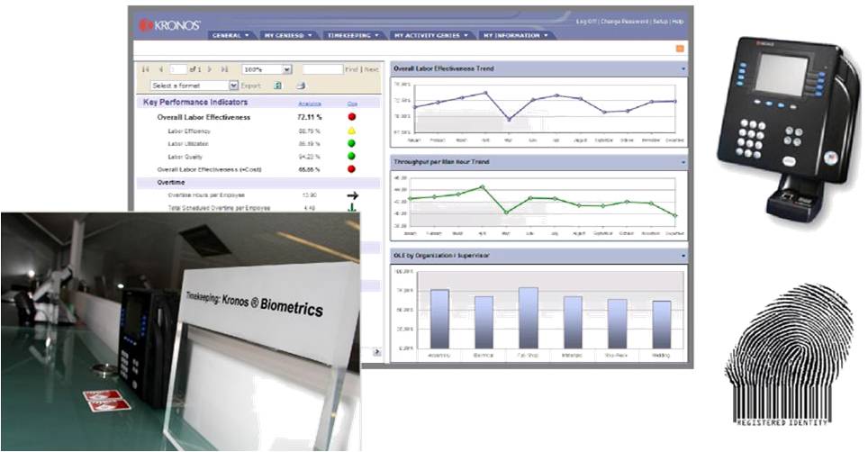The height and width of the screenshot is (452, 868).
Task: Click the Fab Shop bar in OLE chart
Action: pyautogui.click(x=529, y=318)
